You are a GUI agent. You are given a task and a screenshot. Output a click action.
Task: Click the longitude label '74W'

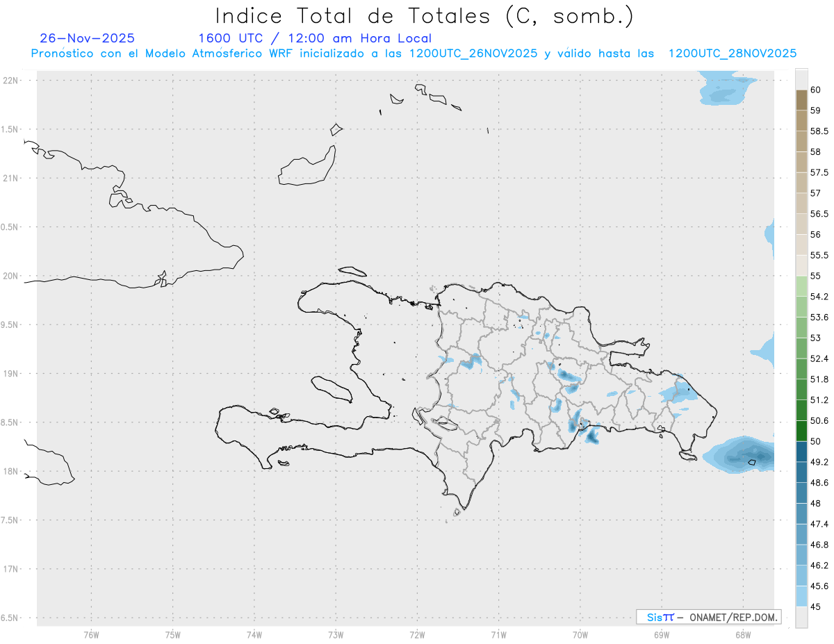pyautogui.click(x=254, y=635)
